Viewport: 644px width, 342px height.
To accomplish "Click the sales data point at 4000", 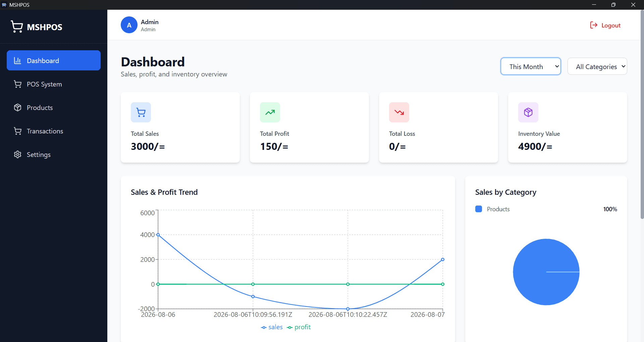I will coord(158,235).
